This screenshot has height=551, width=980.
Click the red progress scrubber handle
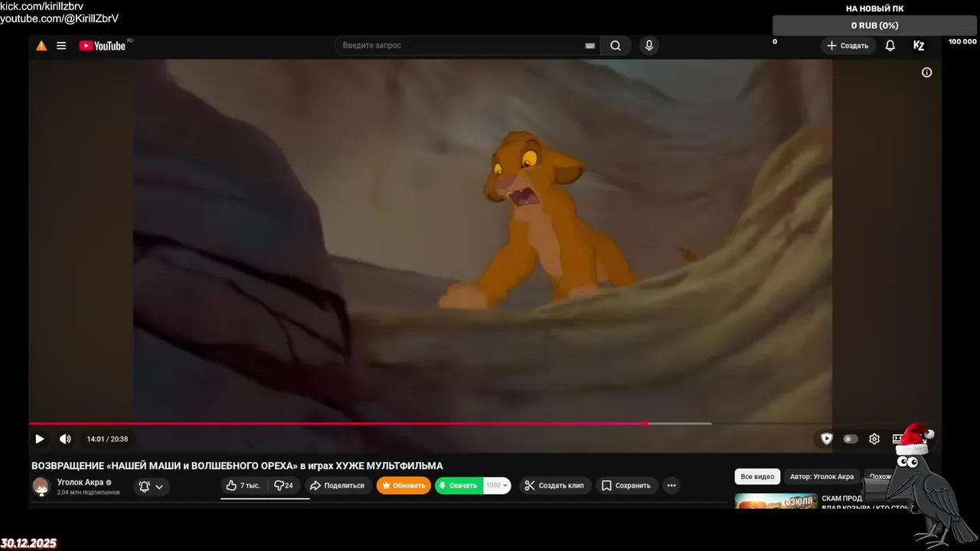(x=647, y=423)
